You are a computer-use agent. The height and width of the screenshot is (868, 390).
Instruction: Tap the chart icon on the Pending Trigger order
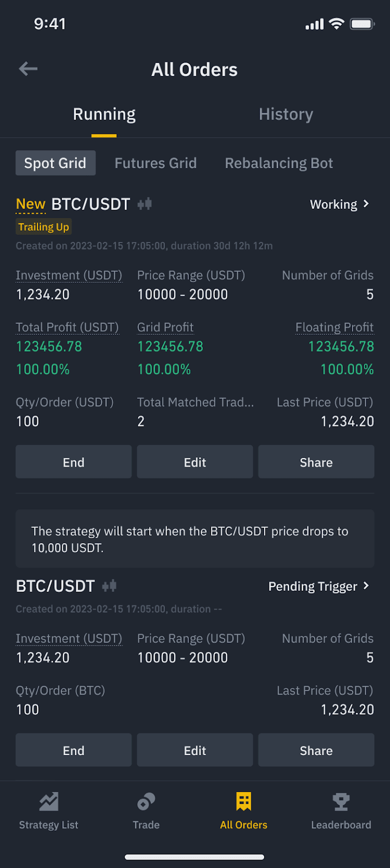click(110, 586)
